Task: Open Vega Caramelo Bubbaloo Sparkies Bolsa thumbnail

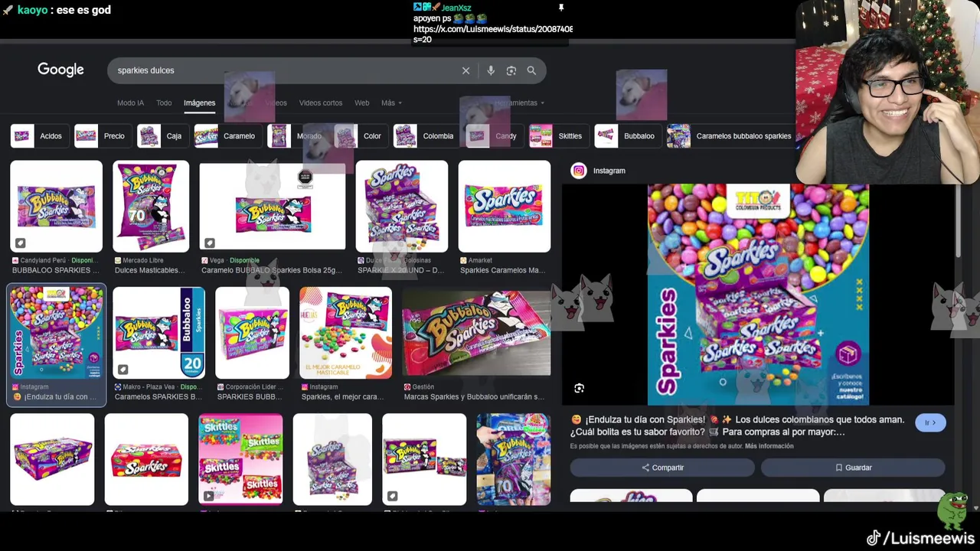Action: pos(273,206)
